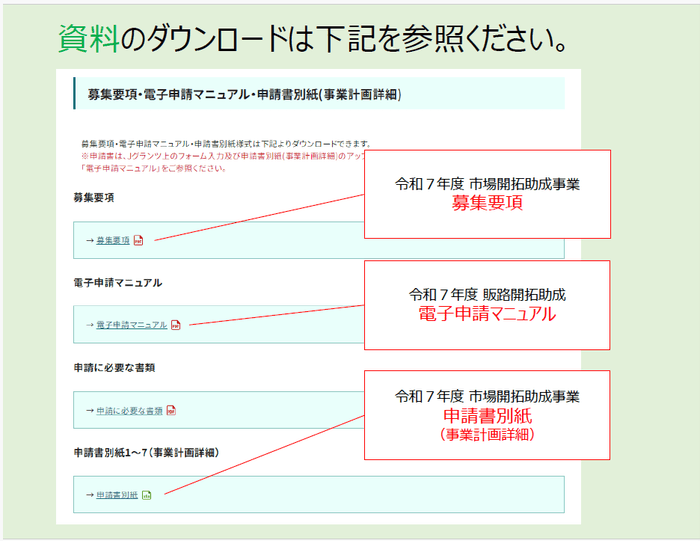Image resolution: width=700 pixels, height=541 pixels.
Task: Click the red note line starting with ※申請書は
Action: pyautogui.click(x=220, y=156)
